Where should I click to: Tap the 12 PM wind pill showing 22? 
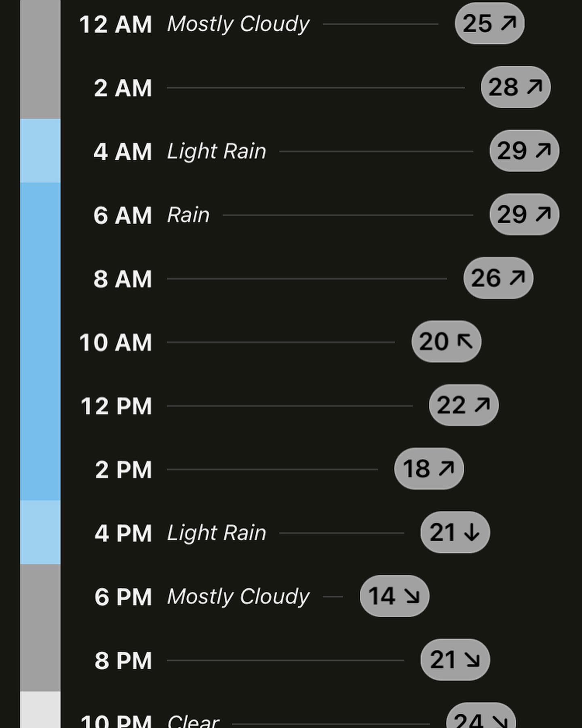pyautogui.click(x=464, y=405)
